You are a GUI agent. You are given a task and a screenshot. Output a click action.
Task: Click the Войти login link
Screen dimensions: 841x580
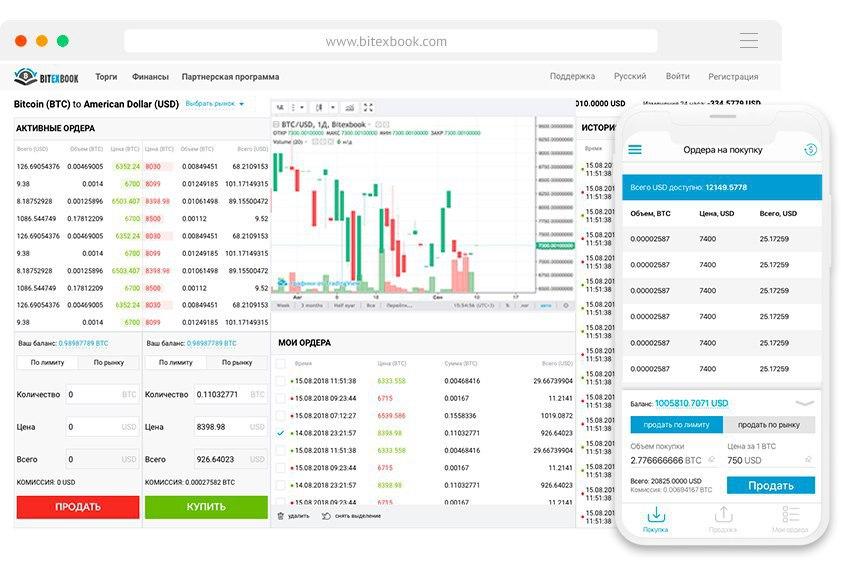677,76
